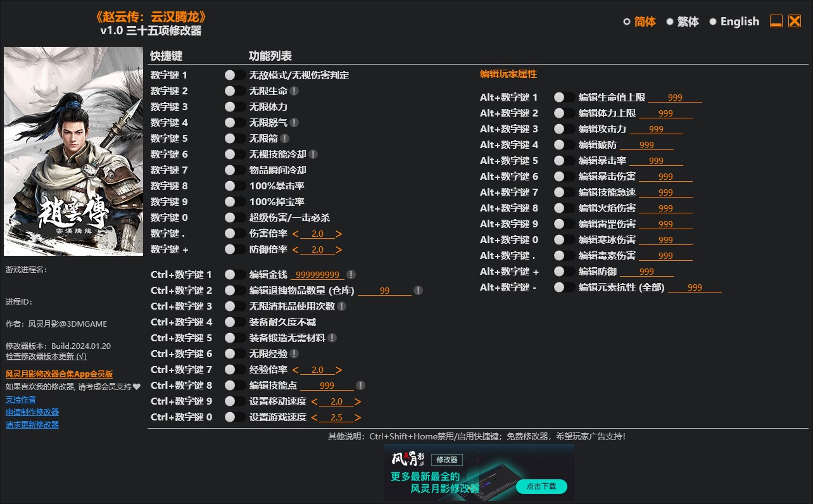This screenshot has width=813, height=504.
Task: Increase 设置移动速度 with right arrow
Action: [x=358, y=401]
